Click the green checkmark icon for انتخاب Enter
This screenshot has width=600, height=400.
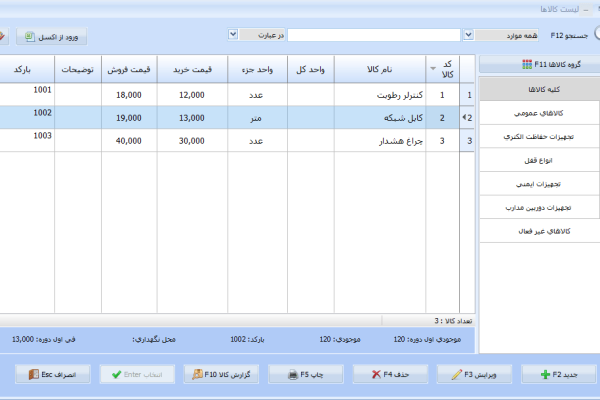tap(117, 374)
